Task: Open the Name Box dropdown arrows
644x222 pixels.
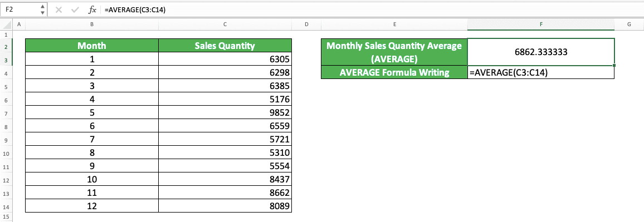Action: point(43,10)
